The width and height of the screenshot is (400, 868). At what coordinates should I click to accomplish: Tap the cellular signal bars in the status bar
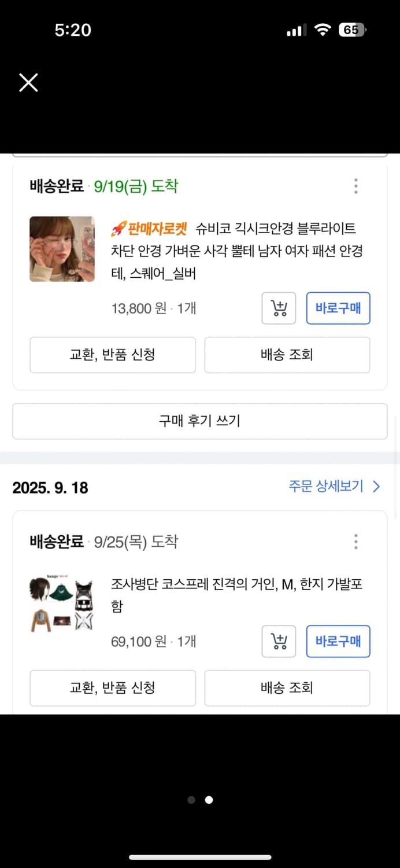point(296,30)
